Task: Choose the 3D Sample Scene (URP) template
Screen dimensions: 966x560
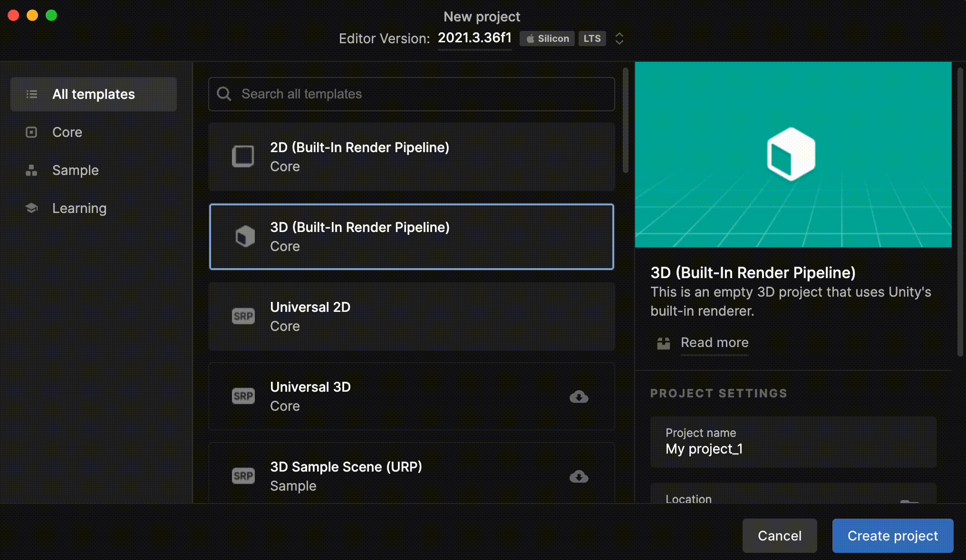Action: pos(412,473)
